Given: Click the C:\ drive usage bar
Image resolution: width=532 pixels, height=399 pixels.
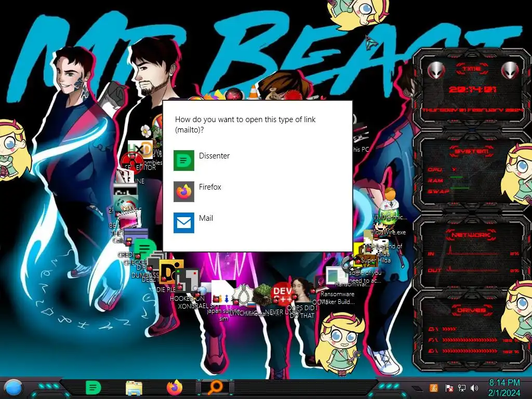Looking at the screenshot, I should pos(449,329).
